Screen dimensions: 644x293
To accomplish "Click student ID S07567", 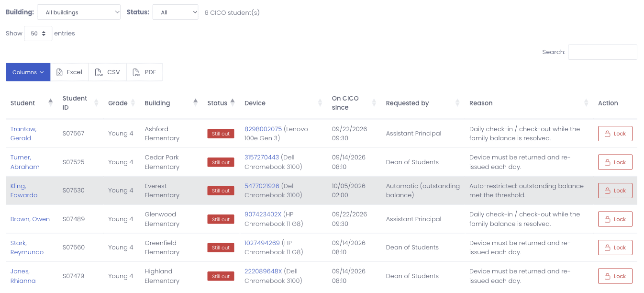I will (73, 134).
